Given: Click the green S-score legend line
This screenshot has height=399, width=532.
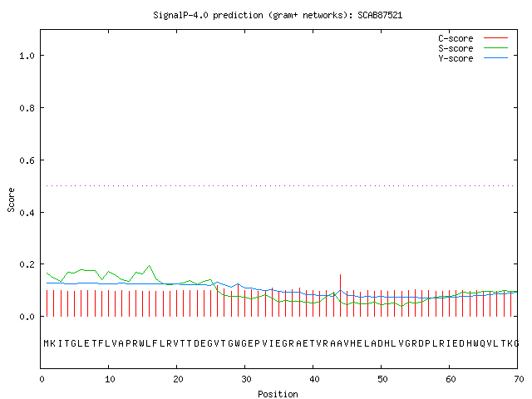Looking at the screenshot, I should click(495, 48).
